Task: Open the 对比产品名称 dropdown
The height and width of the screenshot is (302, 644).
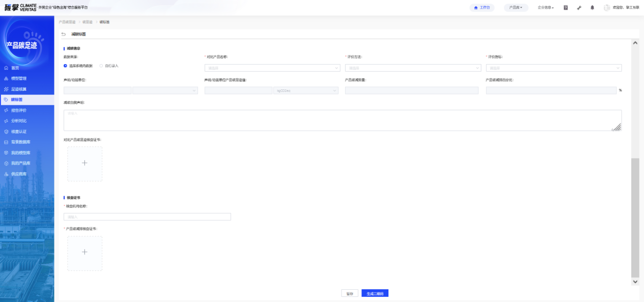Action: pos(272,68)
